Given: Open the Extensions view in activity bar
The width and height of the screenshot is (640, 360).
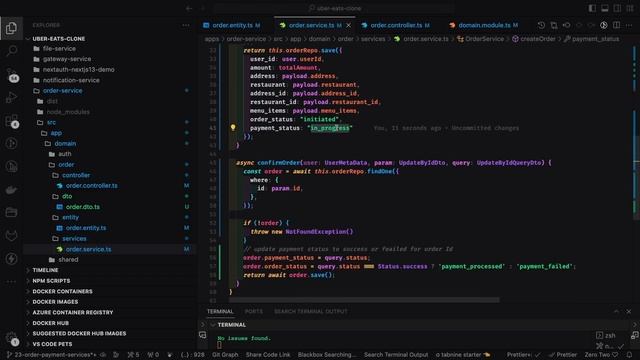Looking at the screenshot, I should tap(11, 121).
